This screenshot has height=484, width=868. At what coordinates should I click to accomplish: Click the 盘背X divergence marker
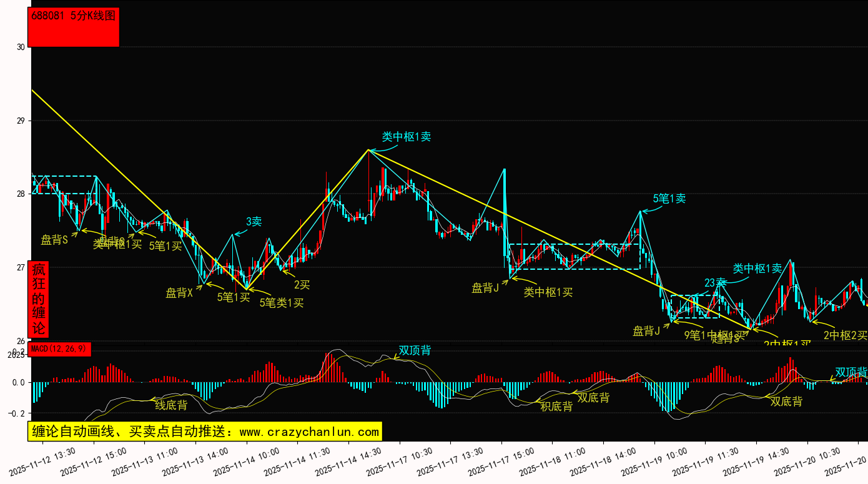point(179,292)
